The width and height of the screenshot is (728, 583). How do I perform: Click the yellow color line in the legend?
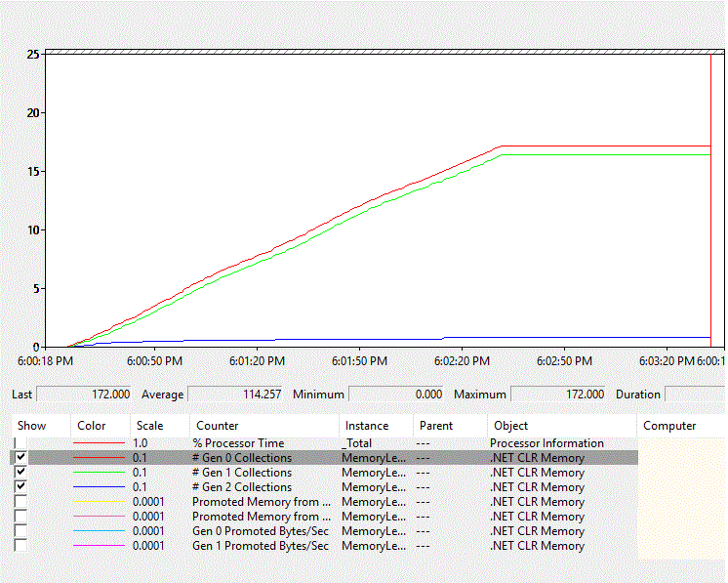[x=99, y=502]
